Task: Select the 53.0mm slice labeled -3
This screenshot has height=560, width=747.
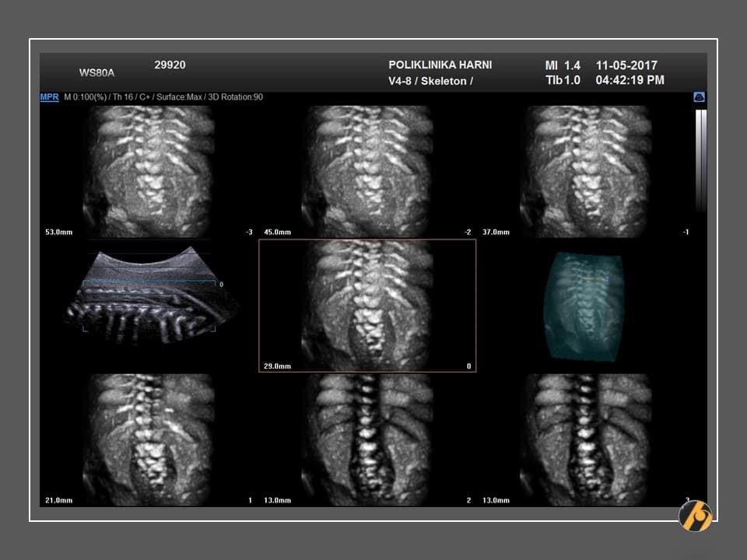Action: (x=149, y=170)
